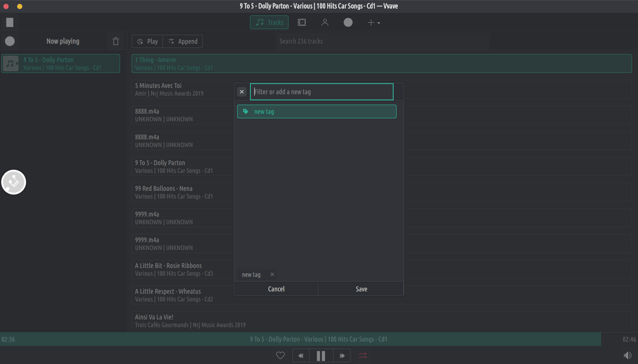Mark current song as favorite with heart
Viewport: 638px width, 364px height.
[x=280, y=355]
